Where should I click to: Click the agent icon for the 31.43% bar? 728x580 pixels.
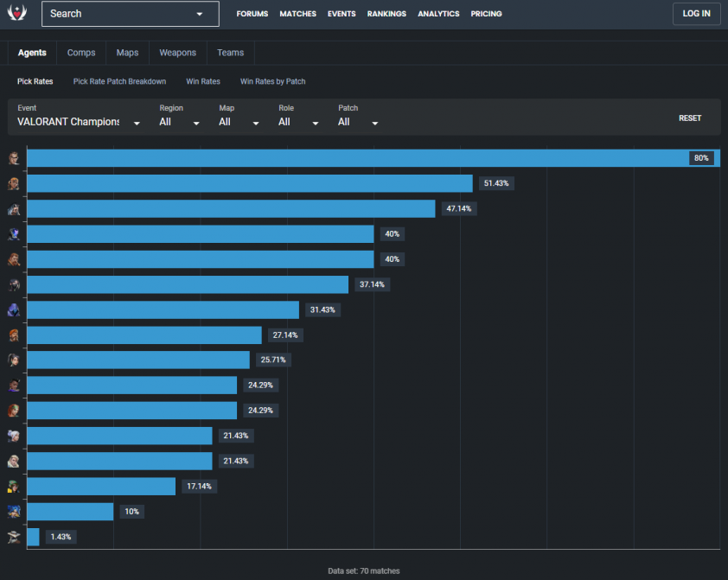pyautogui.click(x=14, y=310)
